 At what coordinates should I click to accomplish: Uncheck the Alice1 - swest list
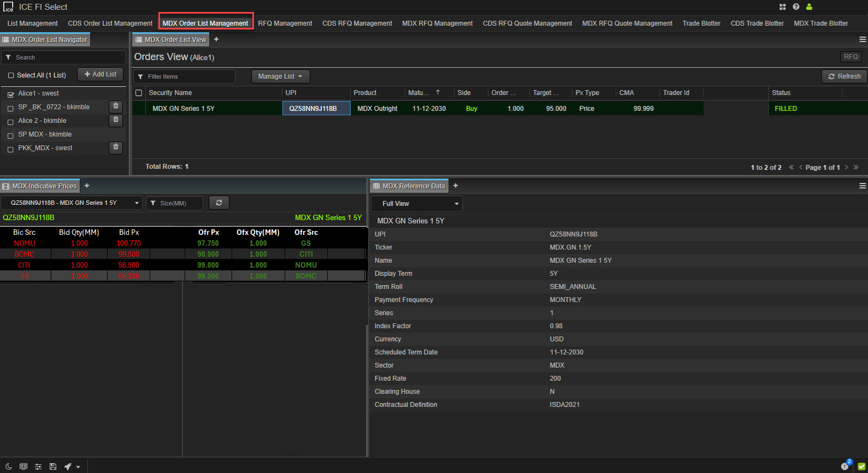coord(10,94)
